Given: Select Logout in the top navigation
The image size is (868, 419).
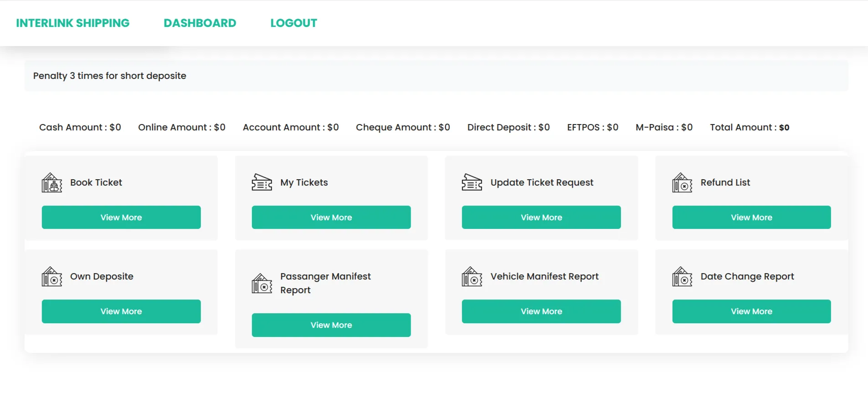Looking at the screenshot, I should [294, 23].
